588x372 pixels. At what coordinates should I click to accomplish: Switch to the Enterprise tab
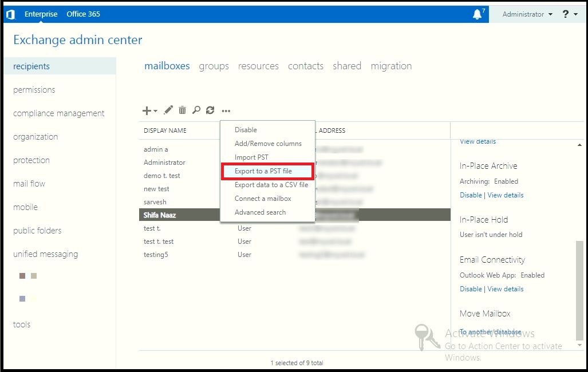click(41, 14)
